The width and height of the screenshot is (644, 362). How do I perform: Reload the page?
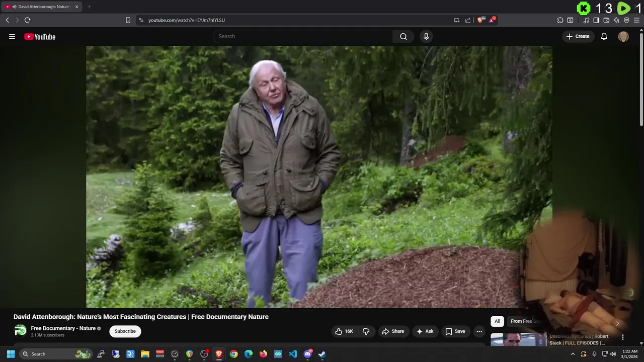27,20
